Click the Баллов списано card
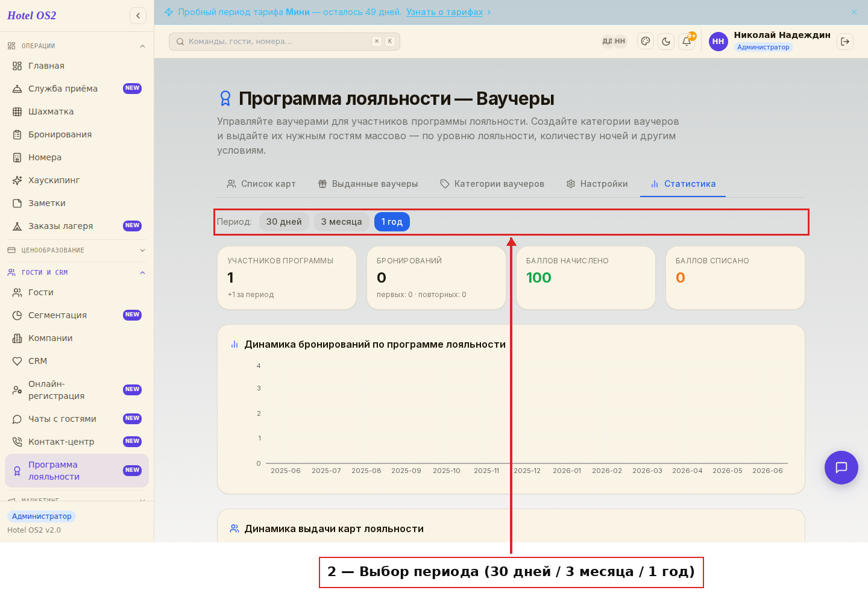The width and height of the screenshot is (868, 602). 735,278
